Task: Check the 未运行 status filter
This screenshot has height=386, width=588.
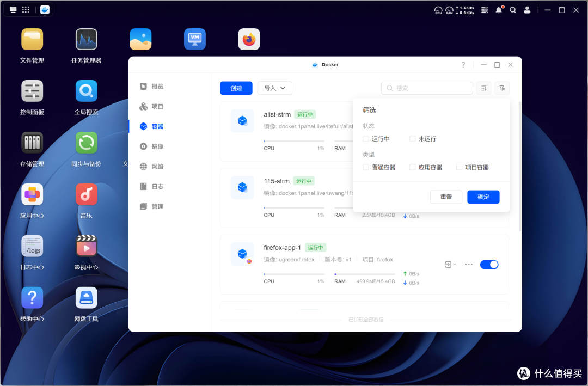Action: (x=413, y=139)
